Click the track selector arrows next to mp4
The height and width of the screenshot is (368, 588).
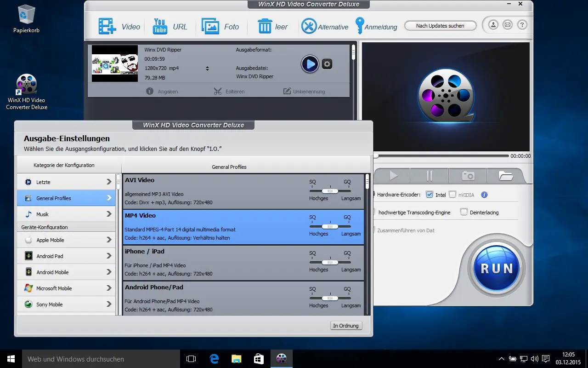coord(207,69)
